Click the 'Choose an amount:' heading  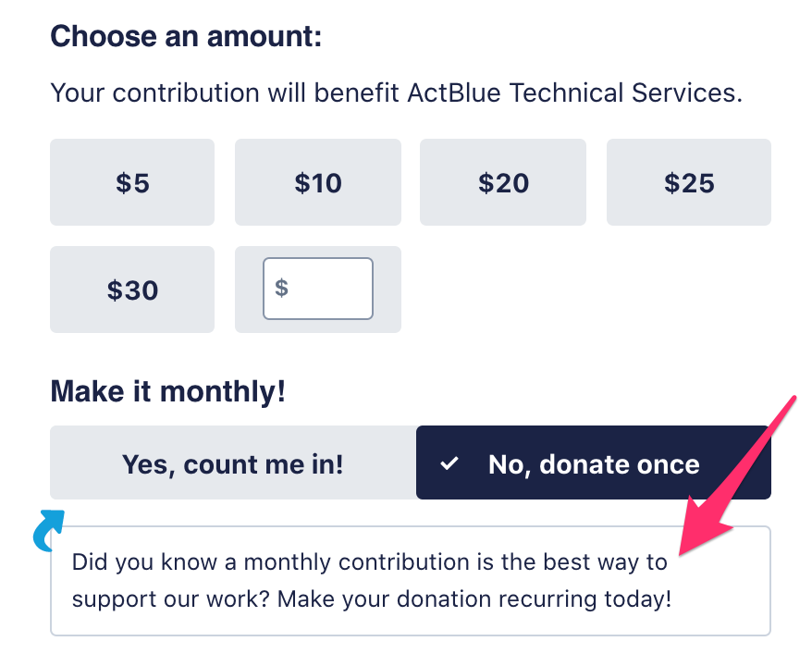point(185,36)
